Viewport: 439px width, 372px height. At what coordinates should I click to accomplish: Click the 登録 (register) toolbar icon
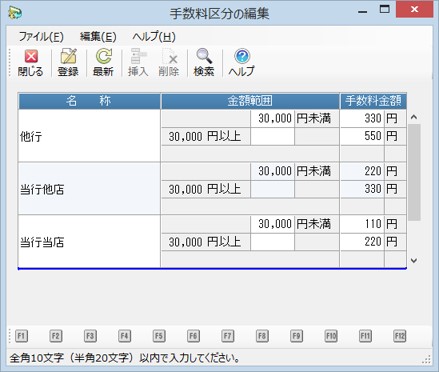pyautogui.click(x=68, y=63)
